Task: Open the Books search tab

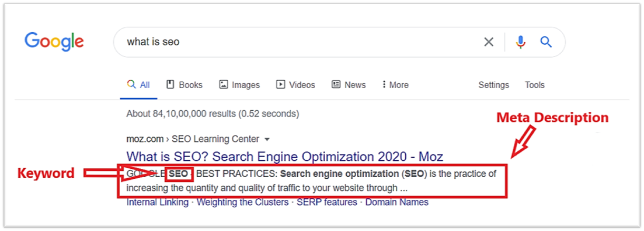Action: pyautogui.click(x=184, y=85)
